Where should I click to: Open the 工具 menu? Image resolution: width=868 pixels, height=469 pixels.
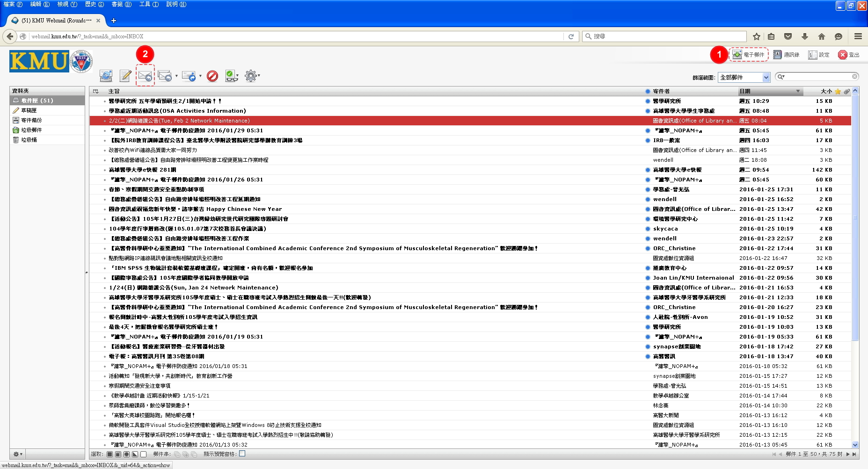click(x=149, y=4)
